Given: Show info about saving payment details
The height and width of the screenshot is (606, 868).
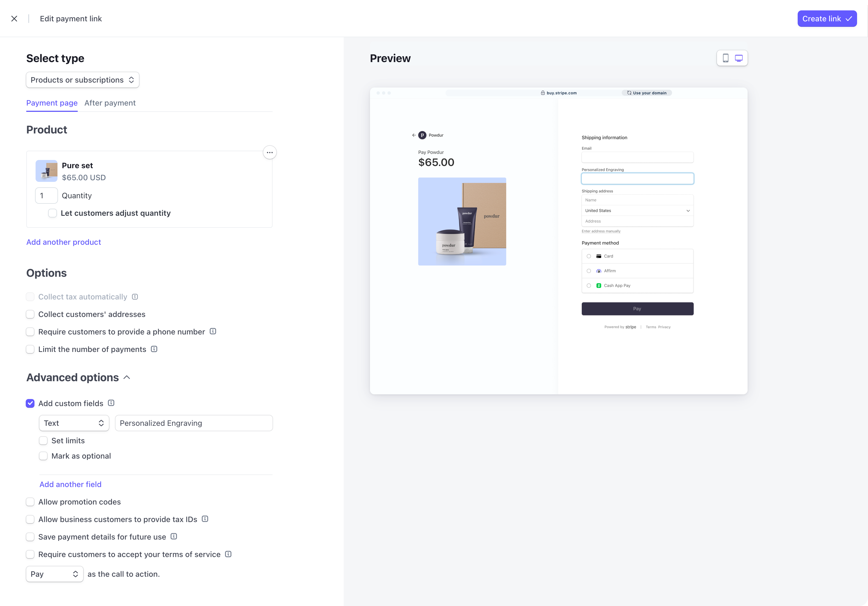Looking at the screenshot, I should (174, 537).
